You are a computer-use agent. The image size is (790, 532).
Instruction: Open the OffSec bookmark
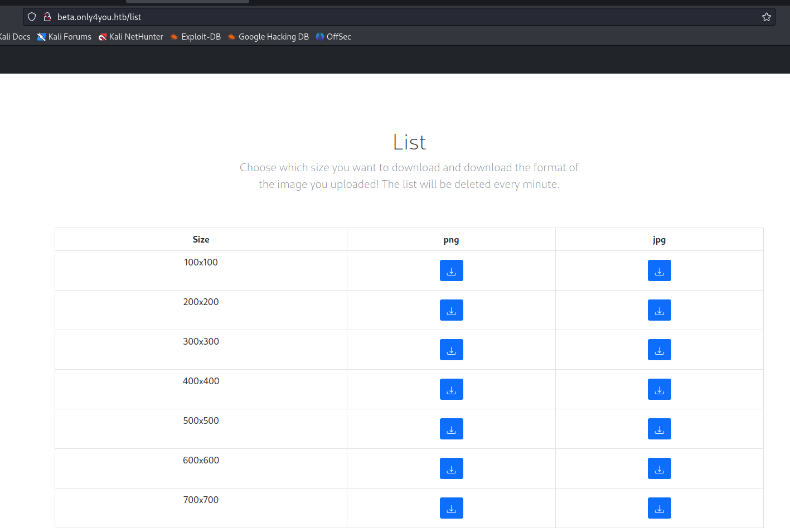pyautogui.click(x=333, y=37)
